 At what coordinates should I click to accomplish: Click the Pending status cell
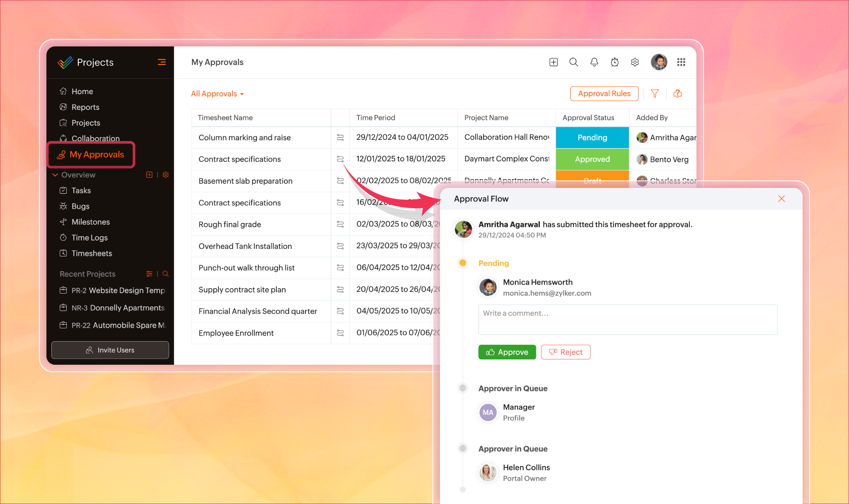(x=592, y=137)
